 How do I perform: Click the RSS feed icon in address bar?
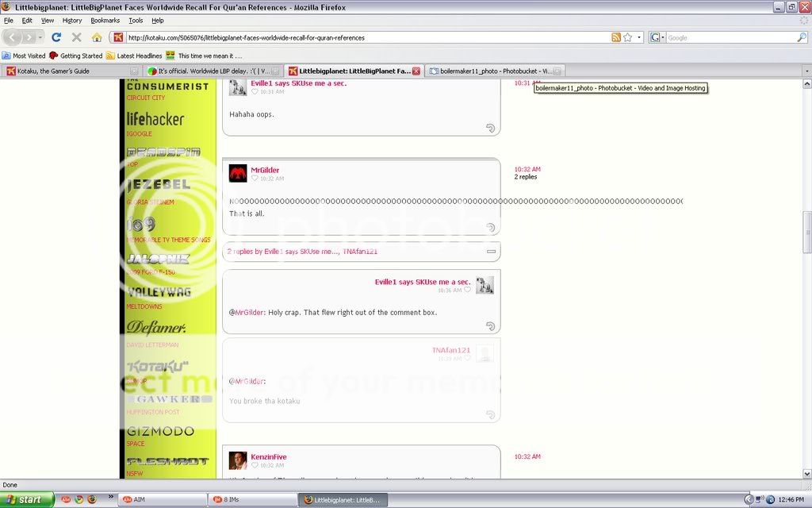615,37
